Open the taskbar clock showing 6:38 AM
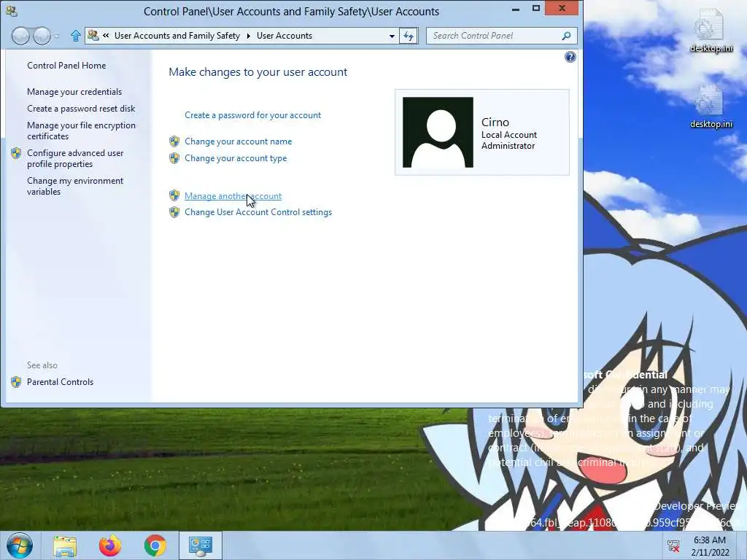This screenshot has width=747, height=560. click(x=710, y=546)
